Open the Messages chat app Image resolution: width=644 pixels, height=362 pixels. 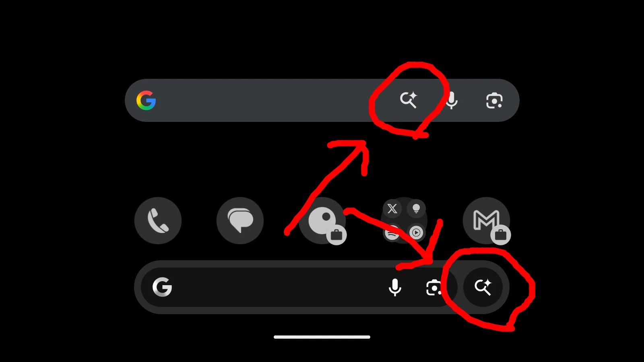(x=240, y=220)
